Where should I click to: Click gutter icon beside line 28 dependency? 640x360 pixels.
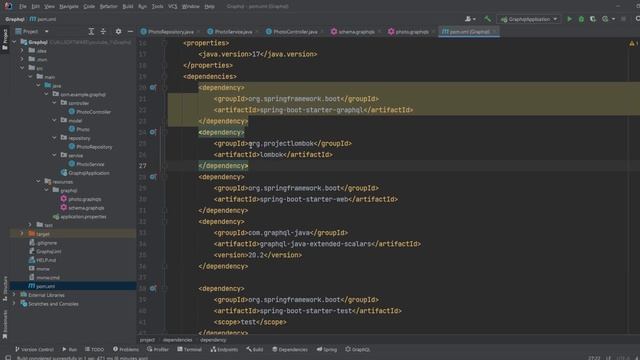(x=153, y=177)
